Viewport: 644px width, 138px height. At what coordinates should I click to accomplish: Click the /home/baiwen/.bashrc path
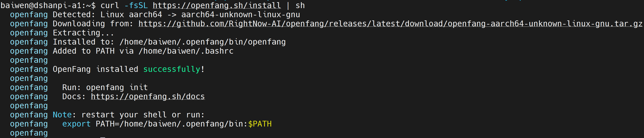pyautogui.click(x=186, y=51)
